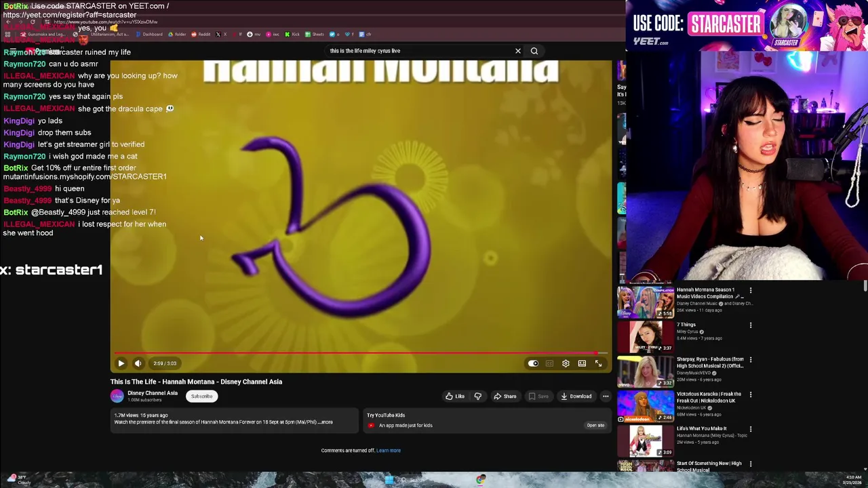The width and height of the screenshot is (868, 488).
Task: Seek on the red video progress bar
Action: (361, 353)
